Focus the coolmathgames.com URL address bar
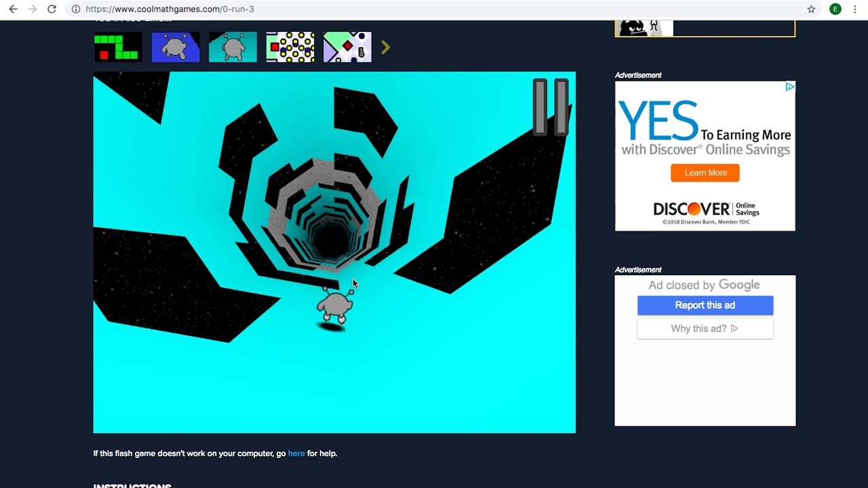The image size is (868, 488). coord(434,9)
